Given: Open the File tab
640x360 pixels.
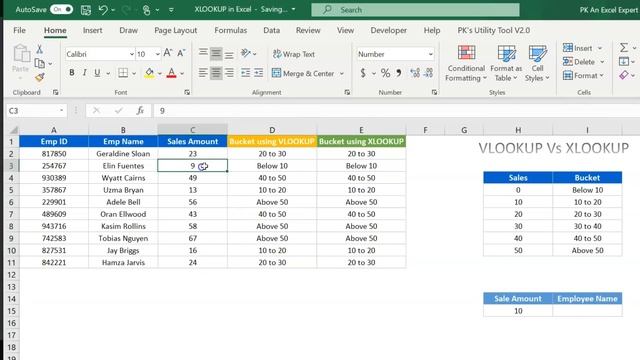Looking at the screenshot, I should (x=19, y=30).
